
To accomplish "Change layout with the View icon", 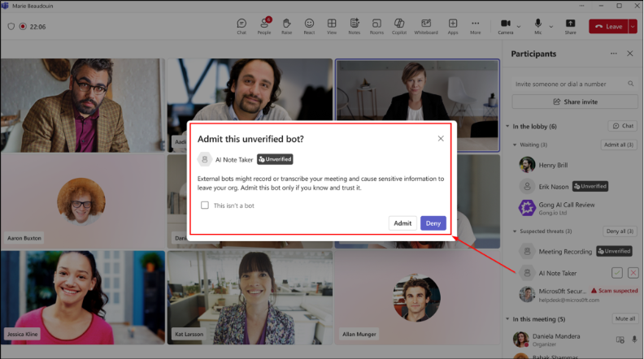I will point(332,26).
